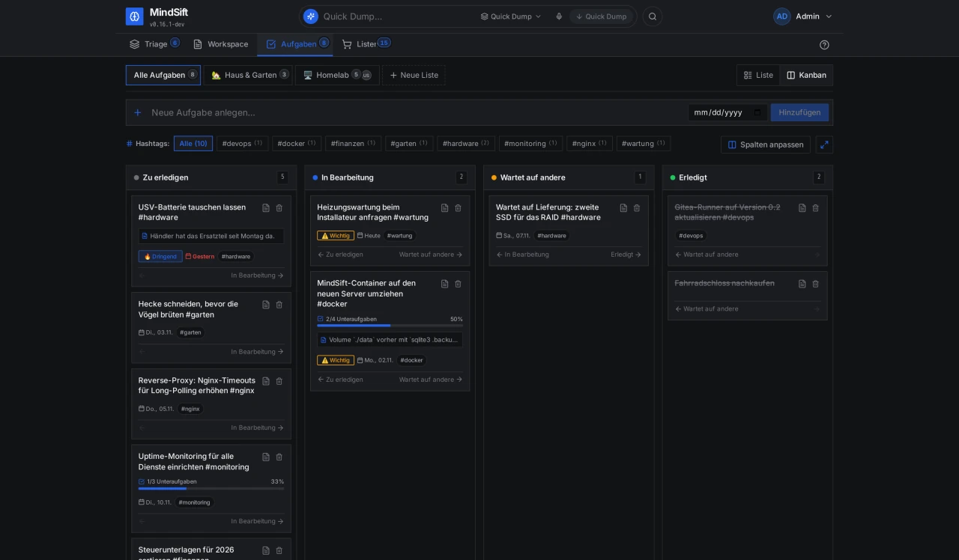Open the date picker field
The image size is (959, 560).
click(727, 112)
